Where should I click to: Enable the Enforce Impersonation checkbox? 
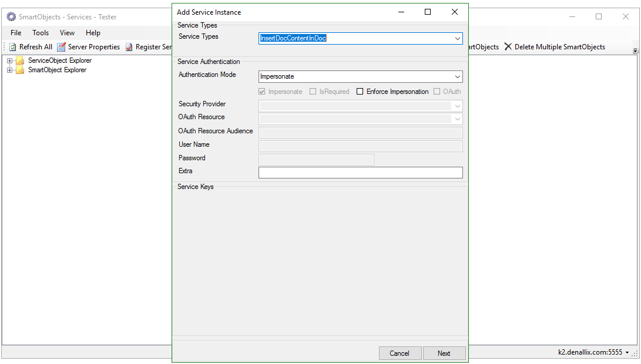(x=360, y=92)
